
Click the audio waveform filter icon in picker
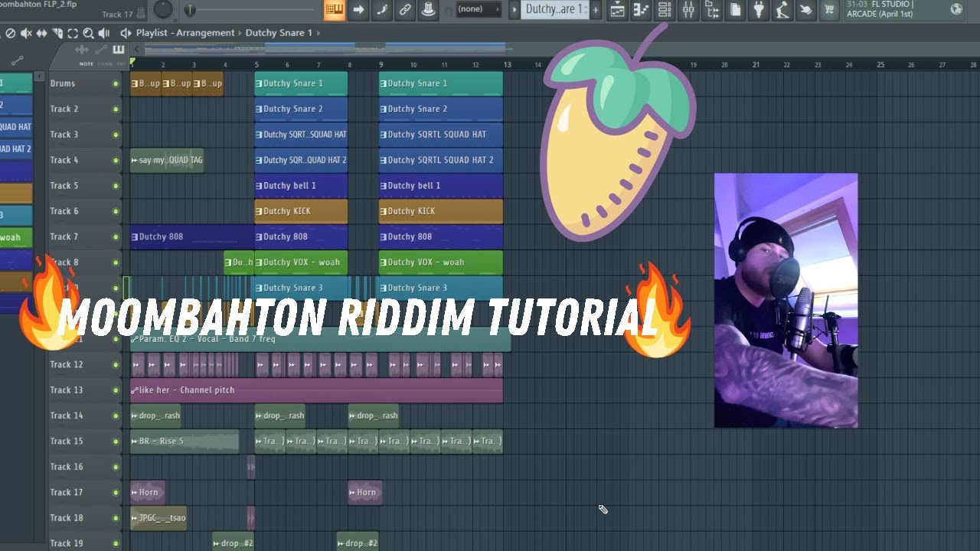tap(82, 50)
